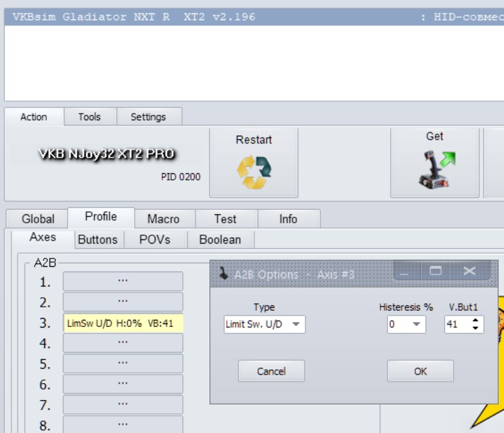This screenshot has height=433, width=504.
Task: Open A2B slot 2 options
Action: (x=123, y=302)
